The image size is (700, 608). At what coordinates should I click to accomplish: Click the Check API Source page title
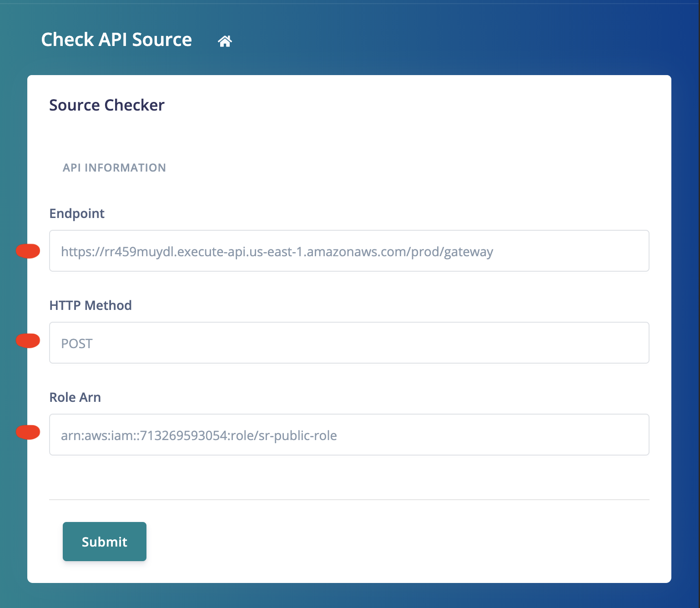coord(116,40)
